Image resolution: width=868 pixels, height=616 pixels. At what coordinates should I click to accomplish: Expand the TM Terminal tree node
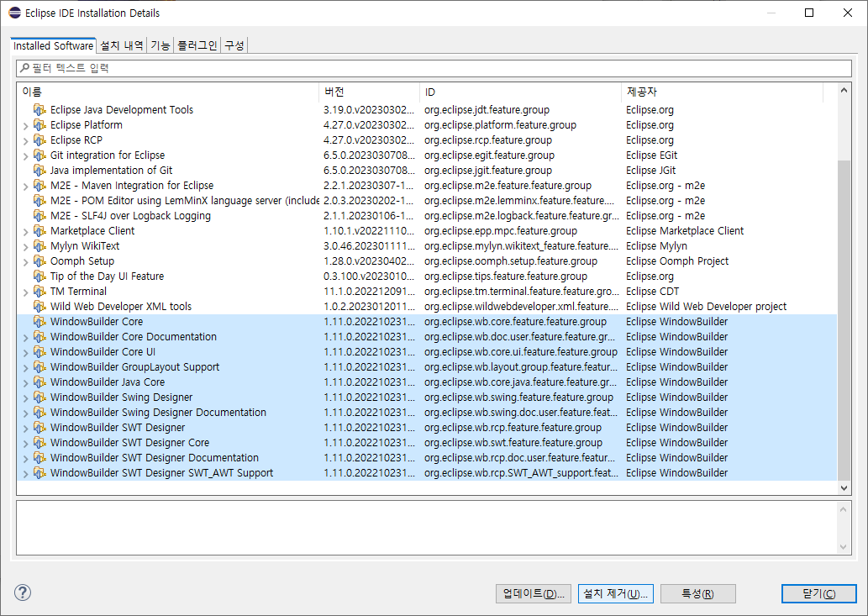click(x=25, y=292)
